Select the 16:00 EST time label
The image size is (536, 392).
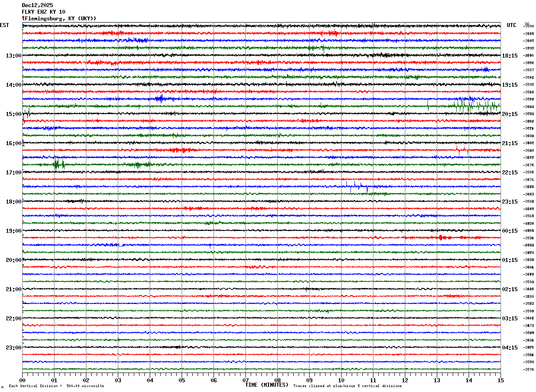point(14,143)
